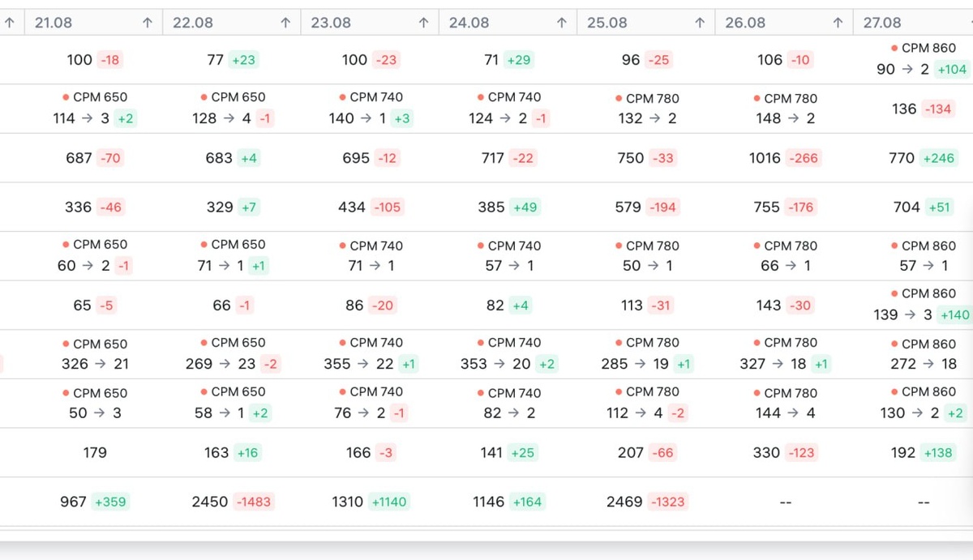Select the 140 → 1 value
The height and width of the screenshot is (560, 973).
point(358,118)
